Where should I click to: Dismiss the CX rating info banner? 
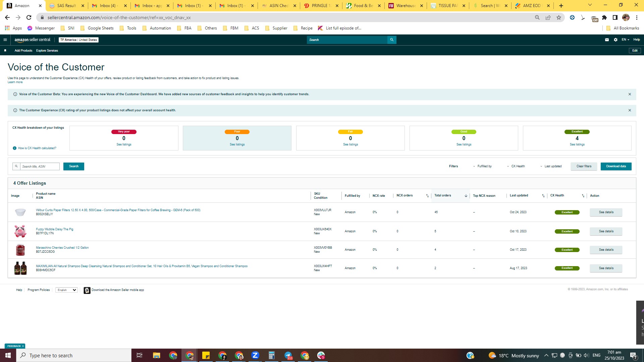click(630, 110)
